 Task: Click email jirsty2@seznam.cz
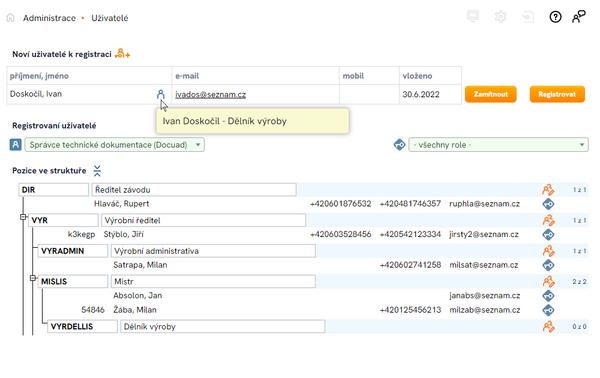[484, 235]
